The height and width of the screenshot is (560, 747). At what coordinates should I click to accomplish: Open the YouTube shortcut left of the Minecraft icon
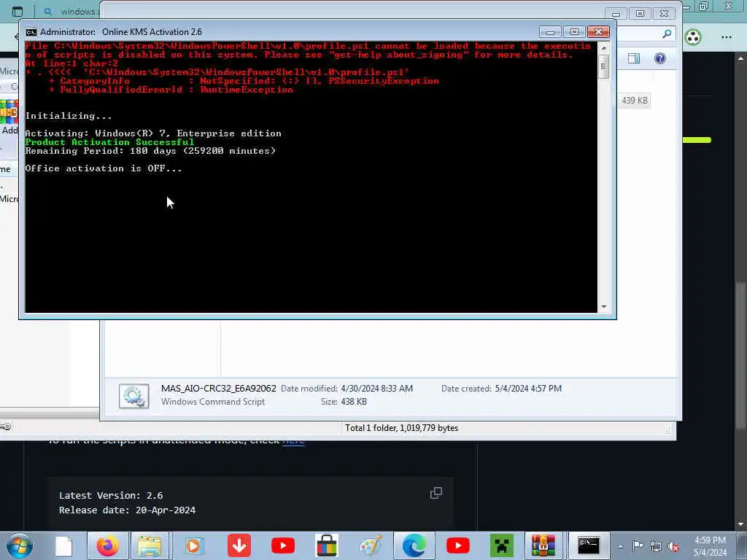point(458,545)
